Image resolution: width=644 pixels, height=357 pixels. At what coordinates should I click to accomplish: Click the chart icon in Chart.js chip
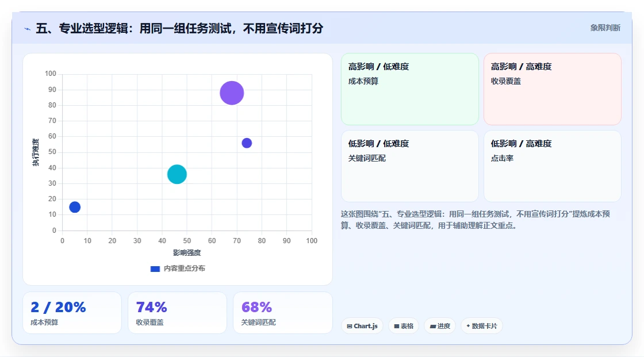click(350, 326)
